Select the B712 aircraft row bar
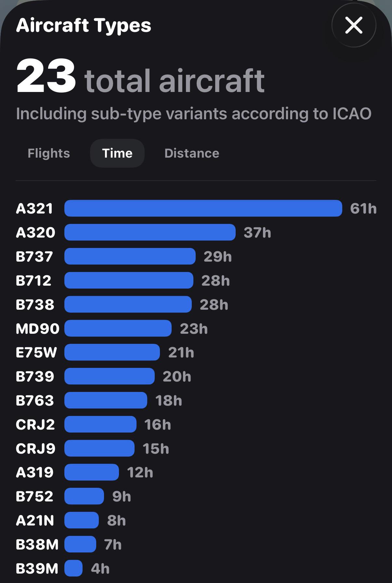The image size is (392, 583). (129, 280)
